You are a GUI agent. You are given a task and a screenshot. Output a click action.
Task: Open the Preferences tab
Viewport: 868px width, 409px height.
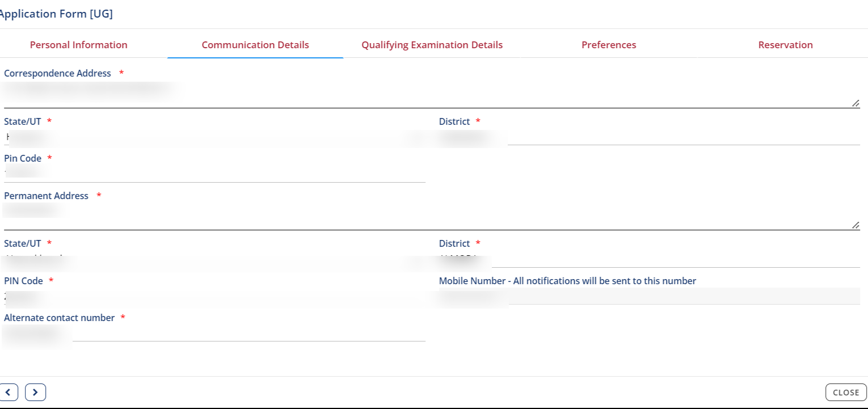(609, 45)
